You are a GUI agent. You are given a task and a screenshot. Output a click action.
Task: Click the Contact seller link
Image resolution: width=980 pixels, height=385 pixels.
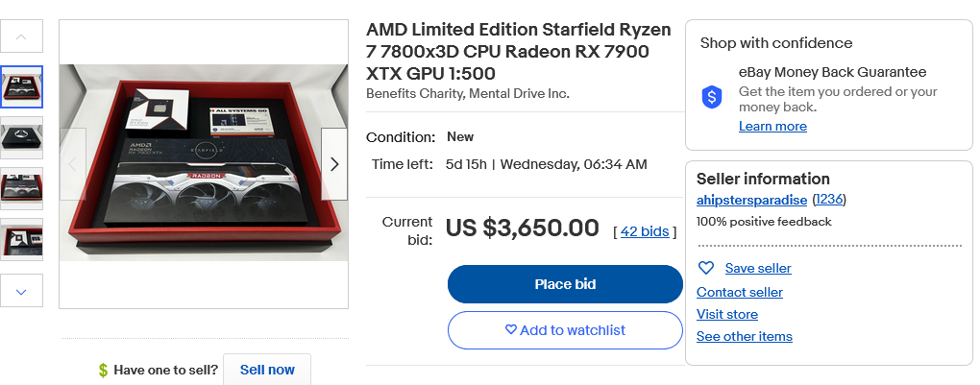(x=739, y=292)
